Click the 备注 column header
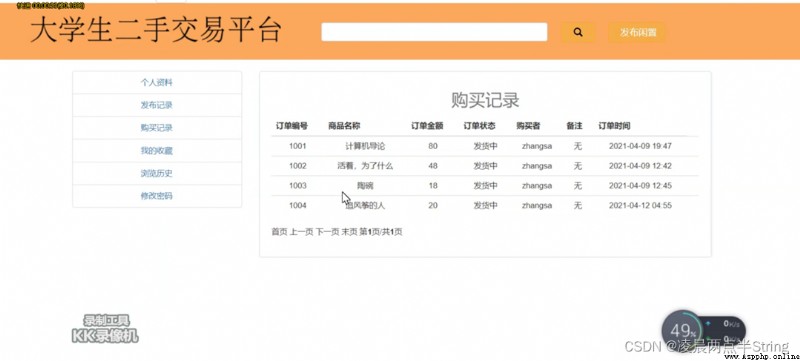Viewport: 800px width, 361px height. click(574, 126)
